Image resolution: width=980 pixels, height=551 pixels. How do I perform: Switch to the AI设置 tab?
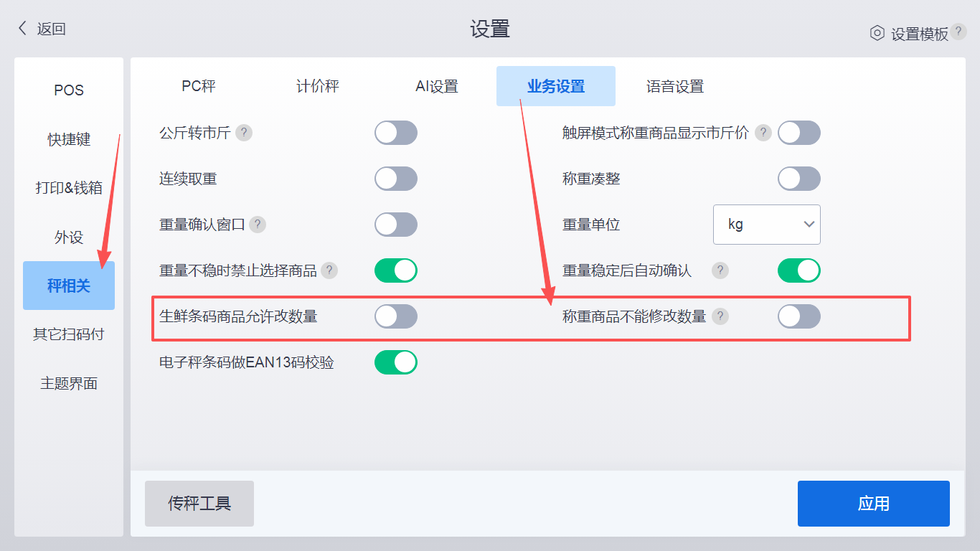pyautogui.click(x=436, y=87)
